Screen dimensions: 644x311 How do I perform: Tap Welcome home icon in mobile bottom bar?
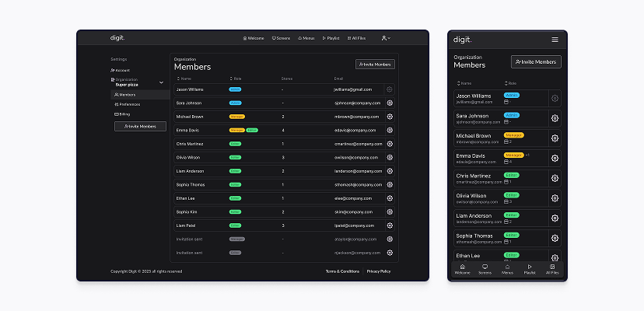click(463, 269)
